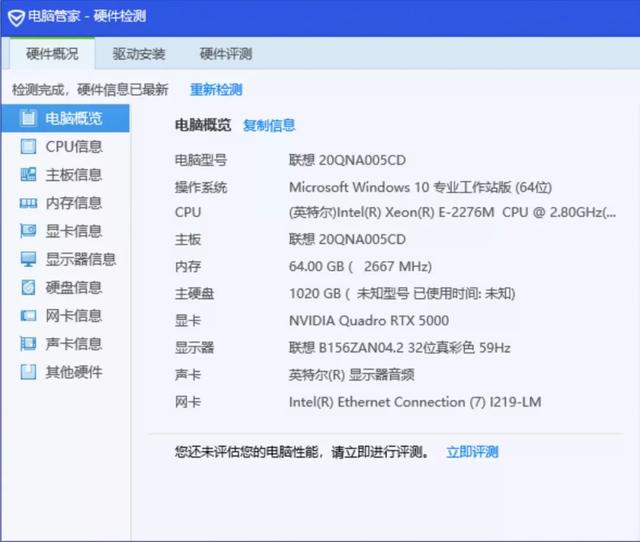Image resolution: width=640 pixels, height=542 pixels.
Task: Switch to the 硬件概况 tab
Action: tap(52, 53)
